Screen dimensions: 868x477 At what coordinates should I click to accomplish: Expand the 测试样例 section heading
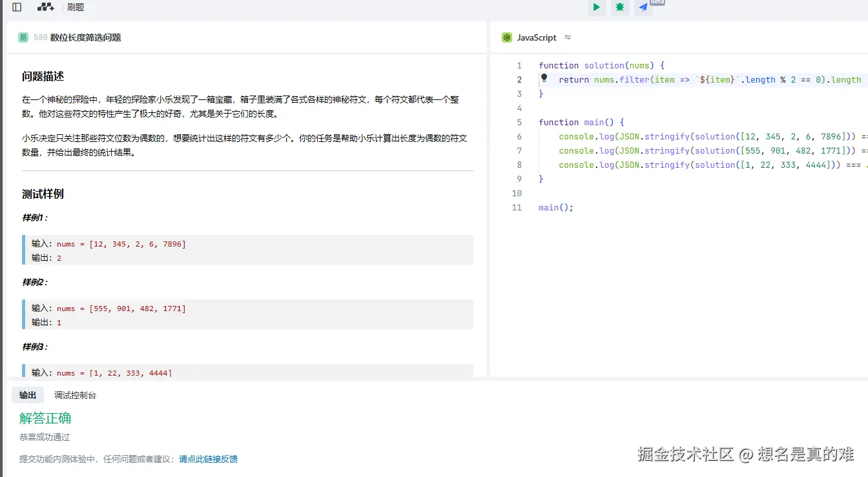click(43, 194)
